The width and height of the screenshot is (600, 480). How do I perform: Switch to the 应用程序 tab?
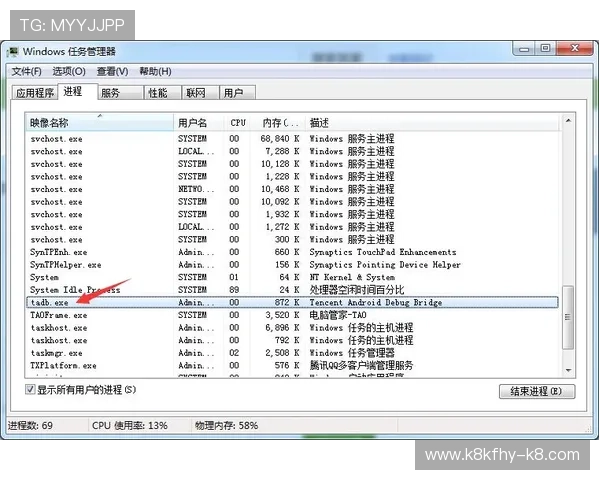[35, 93]
